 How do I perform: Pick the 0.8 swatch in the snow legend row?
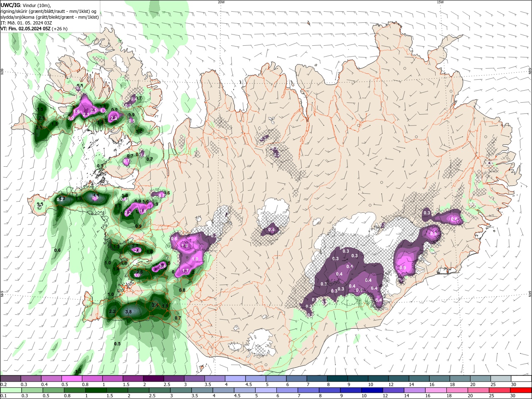click(x=92, y=379)
